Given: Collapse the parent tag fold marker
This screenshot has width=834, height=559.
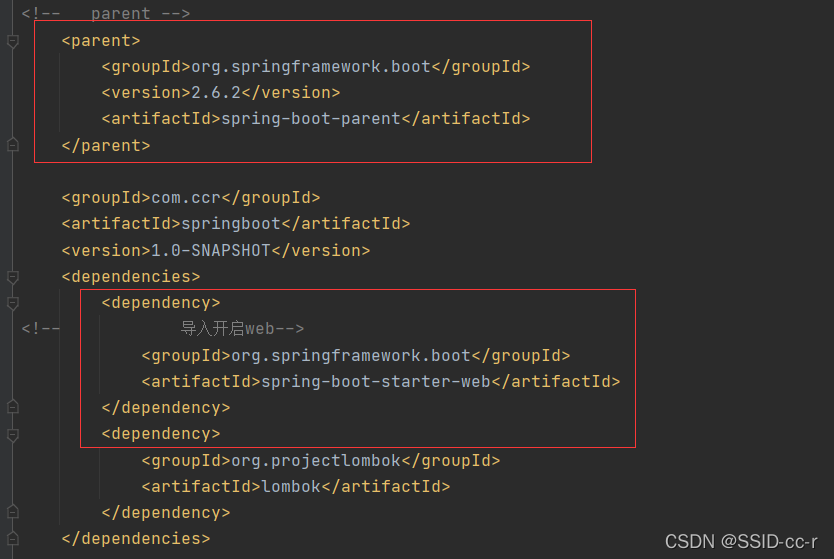Looking at the screenshot, I should pos(13,41).
